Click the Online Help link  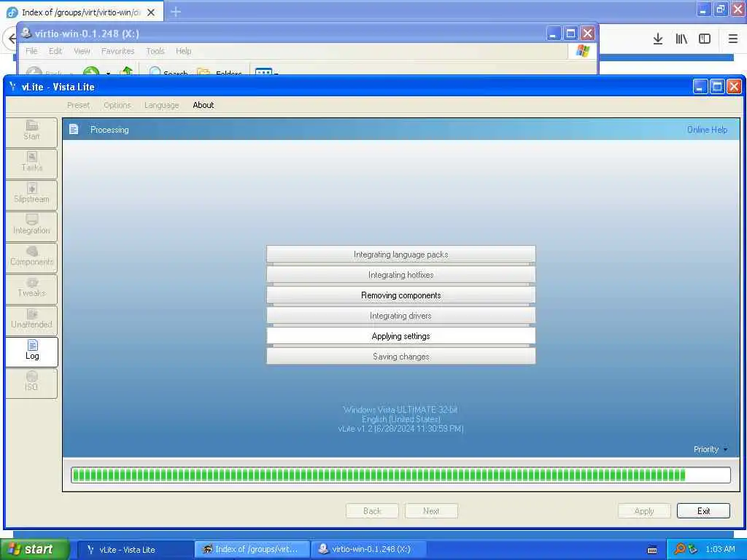[707, 130]
